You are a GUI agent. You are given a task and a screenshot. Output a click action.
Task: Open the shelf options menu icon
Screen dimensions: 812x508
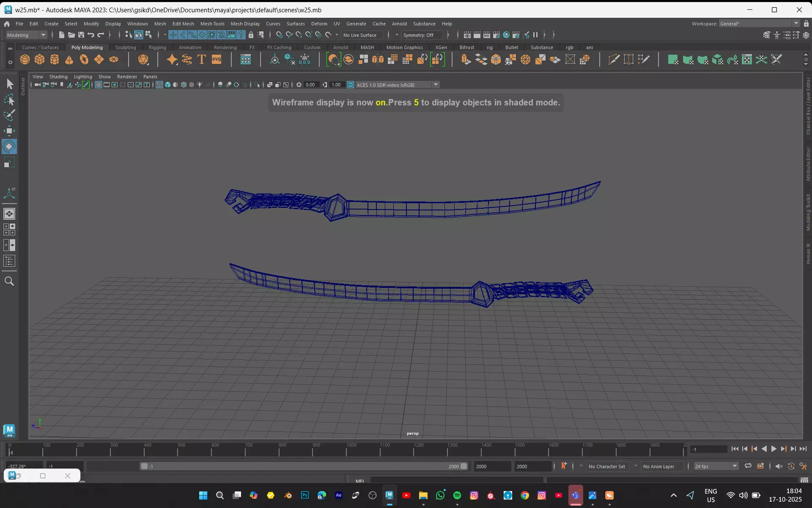tap(10, 62)
